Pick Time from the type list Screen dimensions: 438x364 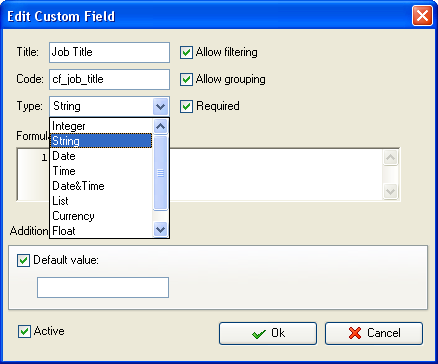click(101, 171)
